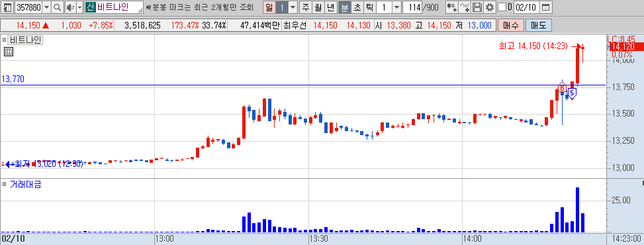Click the 357880 stock code field
The height and width of the screenshot is (245, 644).
click(x=28, y=7)
